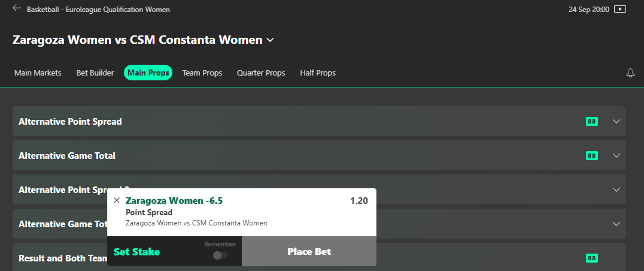644x271 pixels.
Task: Expand the Alternative Game Total market
Action: point(617,156)
